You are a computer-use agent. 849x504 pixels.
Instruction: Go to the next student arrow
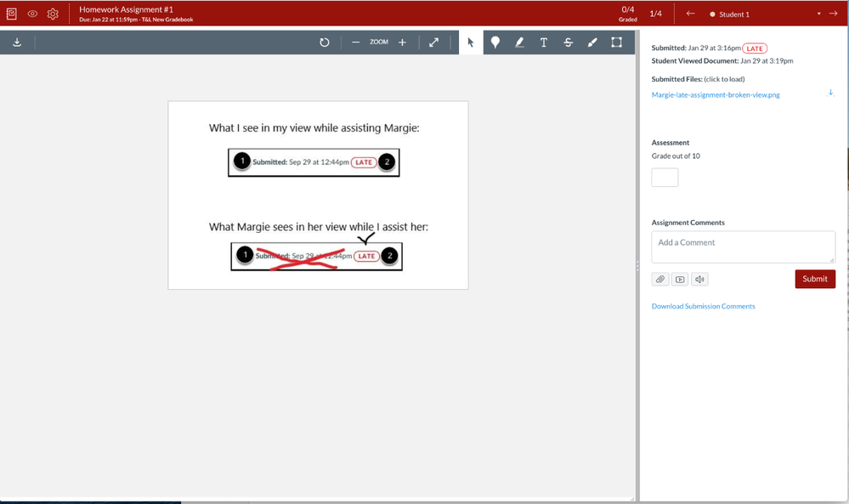point(833,14)
